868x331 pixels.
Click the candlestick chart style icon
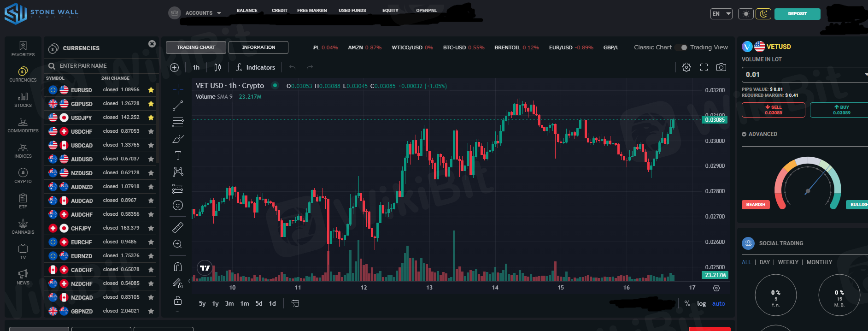[x=217, y=67]
